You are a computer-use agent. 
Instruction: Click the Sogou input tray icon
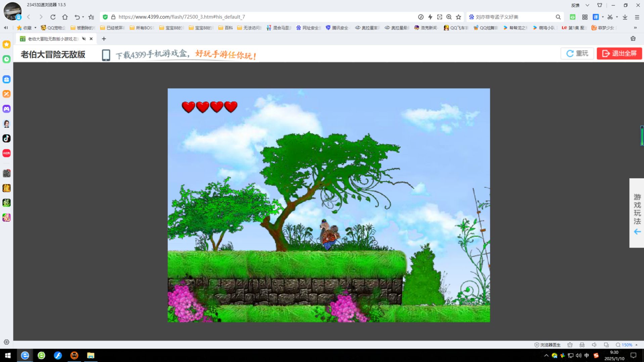(x=596, y=356)
